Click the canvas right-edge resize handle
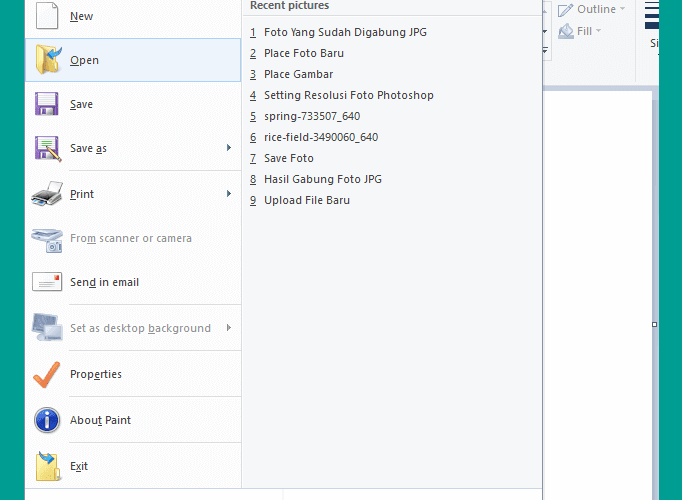 pos(654,324)
